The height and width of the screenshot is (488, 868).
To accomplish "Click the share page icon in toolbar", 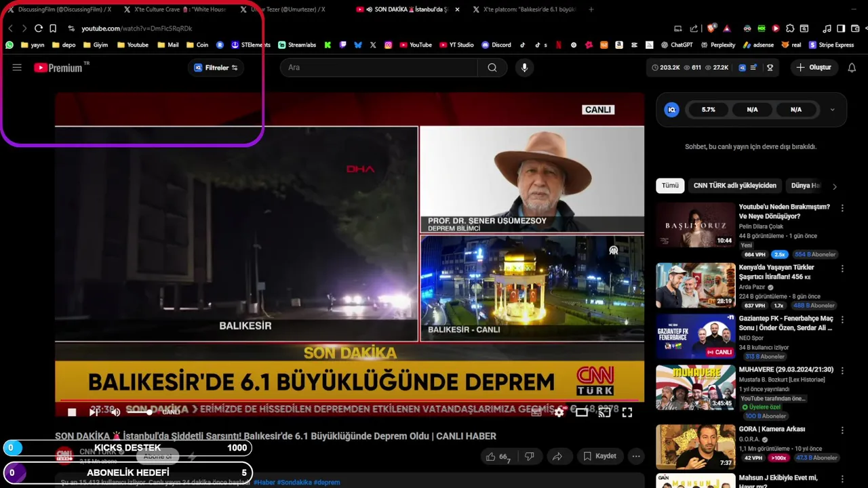I will point(694,28).
